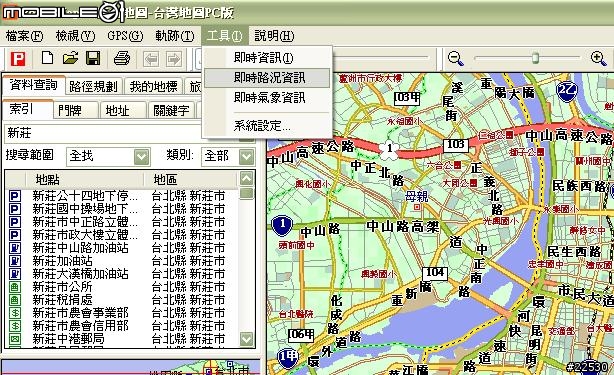Viewport: 614px width, 375px height.
Task: Click 台北醫院 label on map
Action: point(296,314)
